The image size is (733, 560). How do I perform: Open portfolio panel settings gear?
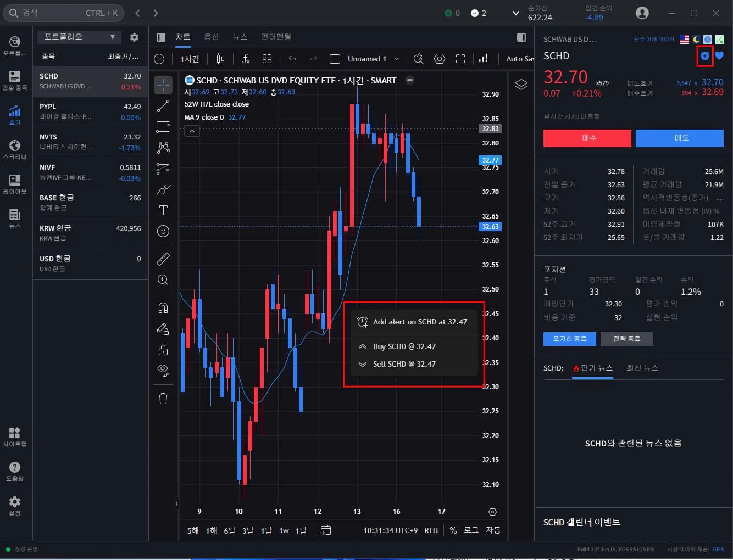(134, 37)
